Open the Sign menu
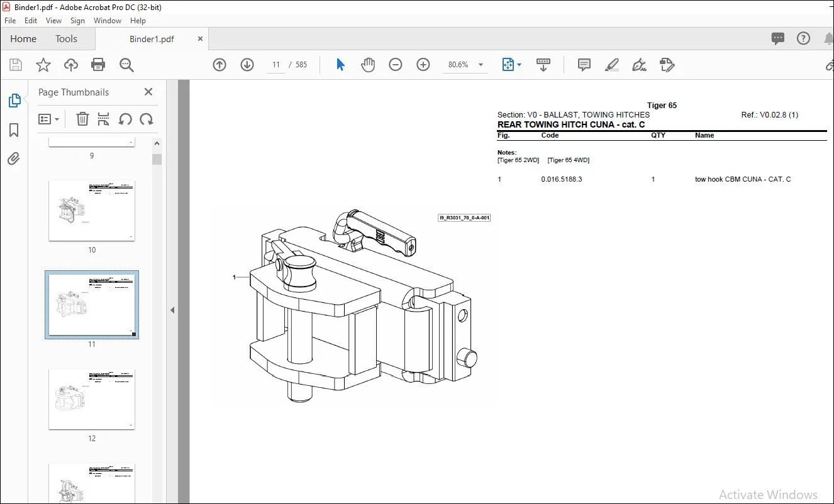Image resolution: width=834 pixels, height=504 pixels. pos(78,21)
